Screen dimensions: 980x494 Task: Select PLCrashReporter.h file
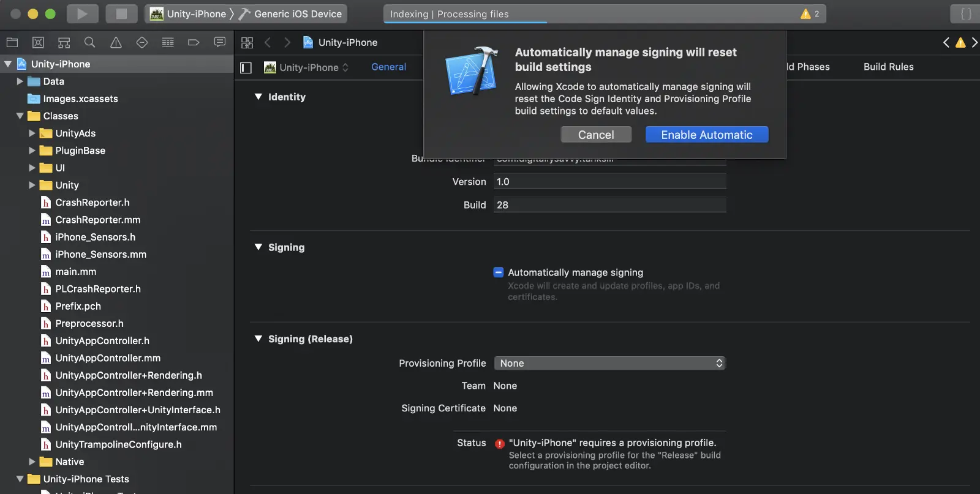tap(97, 288)
